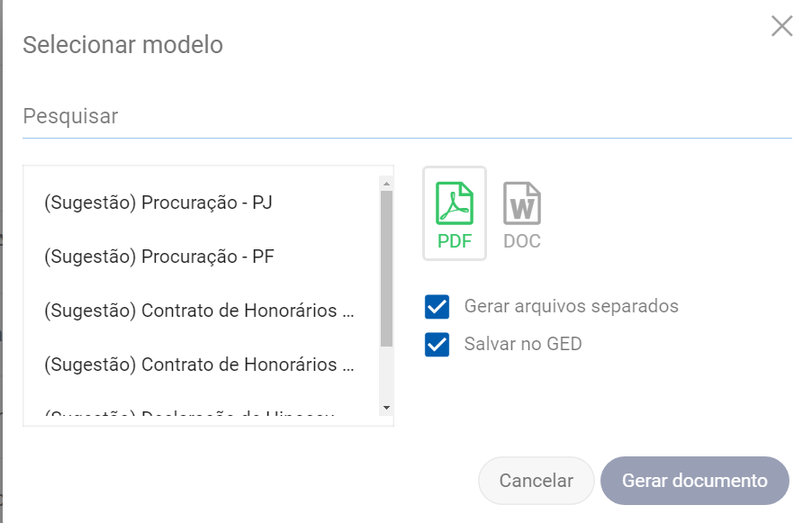Screen dimensions: 812x523
Task: Click the Salvar no GED label text
Action: click(523, 344)
